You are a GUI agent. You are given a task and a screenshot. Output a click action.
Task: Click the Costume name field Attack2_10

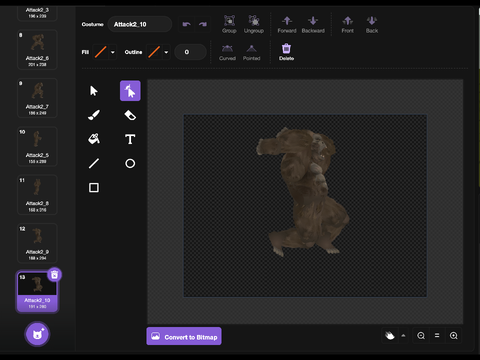140,24
